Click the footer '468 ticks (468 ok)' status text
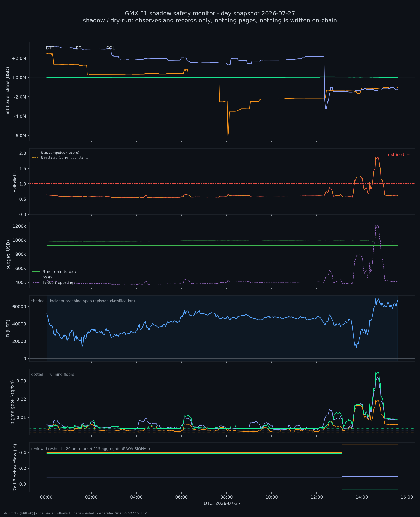 pos(19,513)
